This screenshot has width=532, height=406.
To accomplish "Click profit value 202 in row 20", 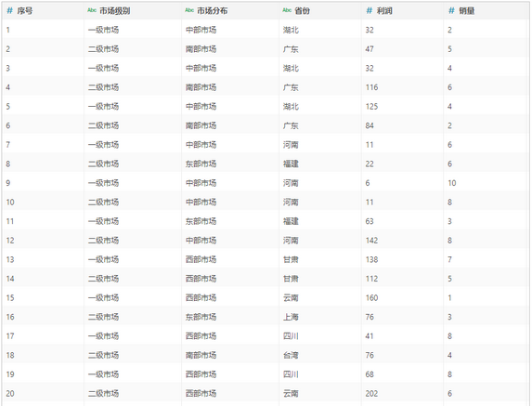I will click(371, 393).
